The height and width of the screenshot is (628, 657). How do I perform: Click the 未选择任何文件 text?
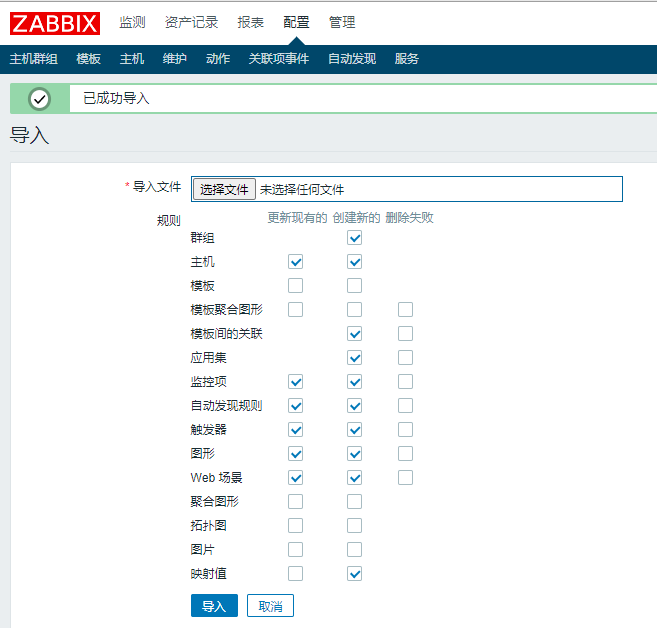click(302, 190)
